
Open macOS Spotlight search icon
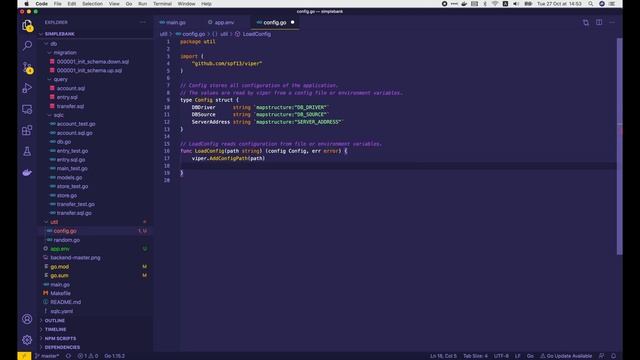click(591, 4)
